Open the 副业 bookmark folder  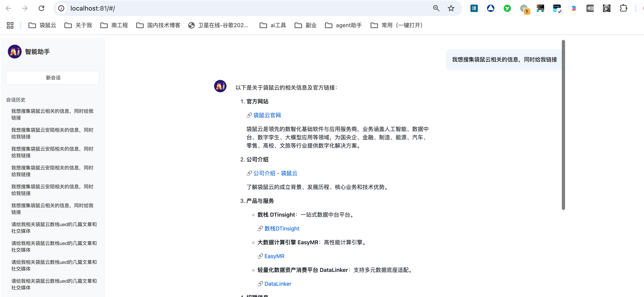[x=305, y=25]
